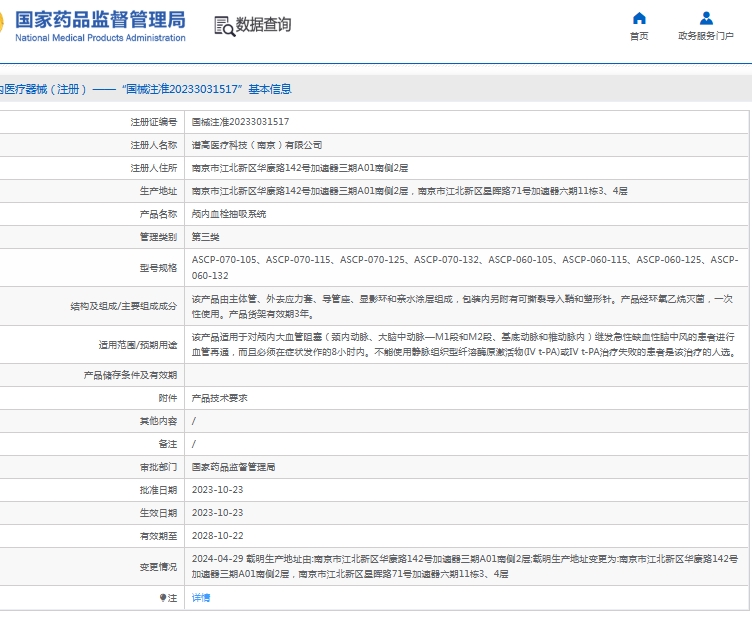Click the 生产地址 label
Viewport: 752px width, 618px height.
(158, 191)
